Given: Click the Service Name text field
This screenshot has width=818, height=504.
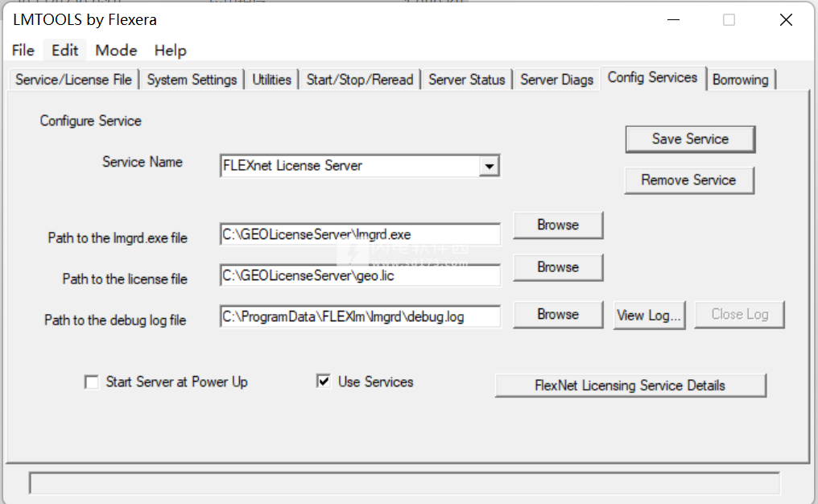Looking at the screenshot, I should coord(350,166).
